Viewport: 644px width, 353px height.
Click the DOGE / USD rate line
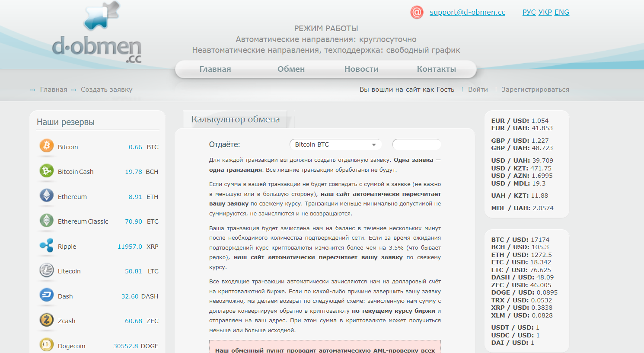click(x=524, y=292)
